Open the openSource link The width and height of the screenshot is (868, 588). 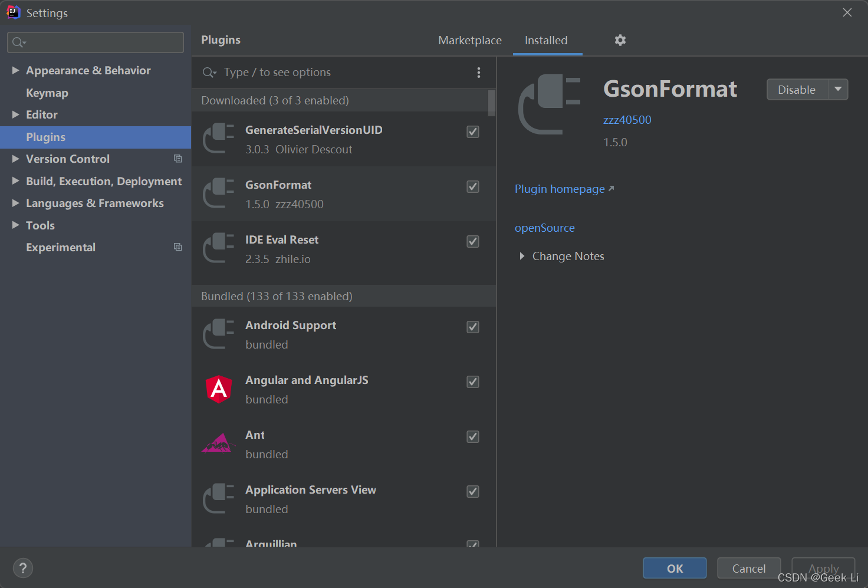(x=544, y=228)
